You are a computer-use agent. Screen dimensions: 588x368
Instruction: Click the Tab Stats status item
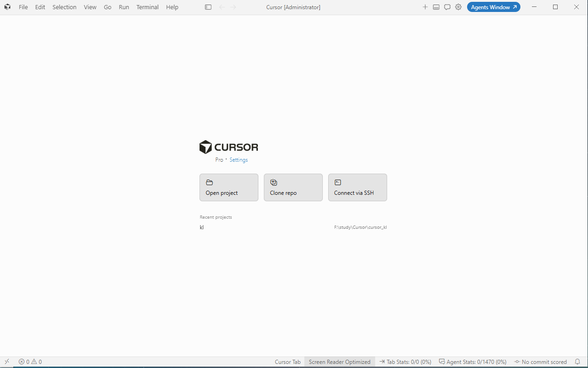coord(405,362)
